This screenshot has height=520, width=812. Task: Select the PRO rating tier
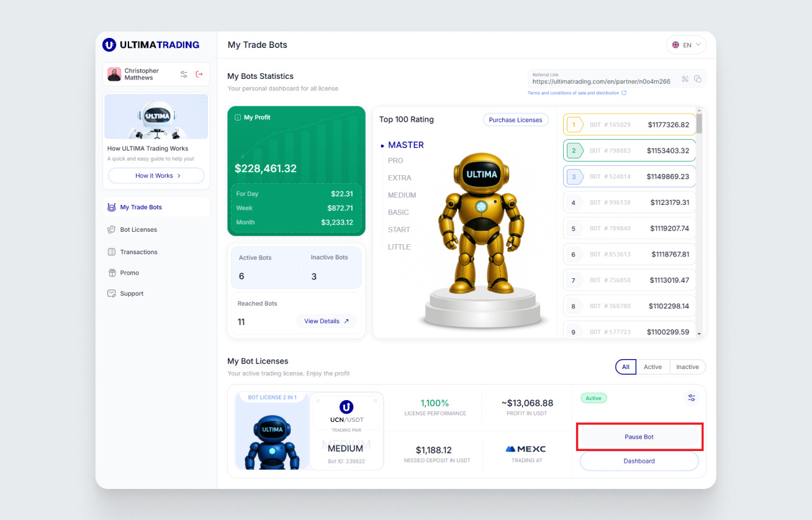tap(395, 160)
